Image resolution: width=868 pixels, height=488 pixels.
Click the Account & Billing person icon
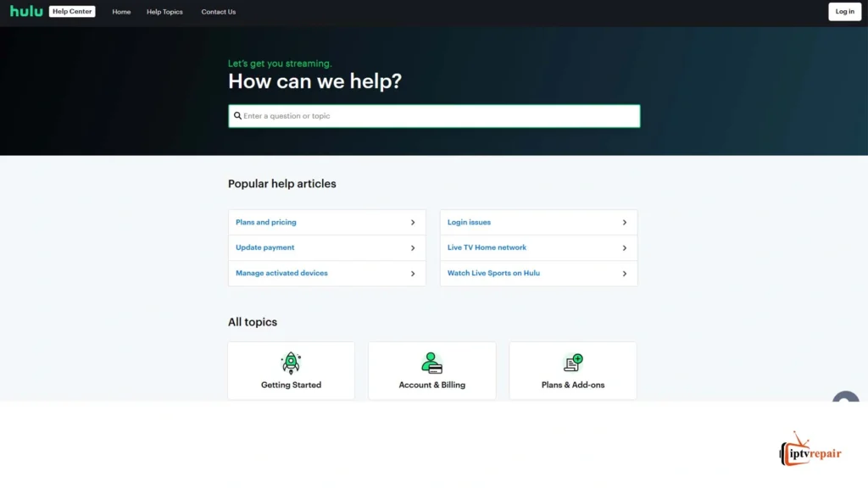point(431,361)
